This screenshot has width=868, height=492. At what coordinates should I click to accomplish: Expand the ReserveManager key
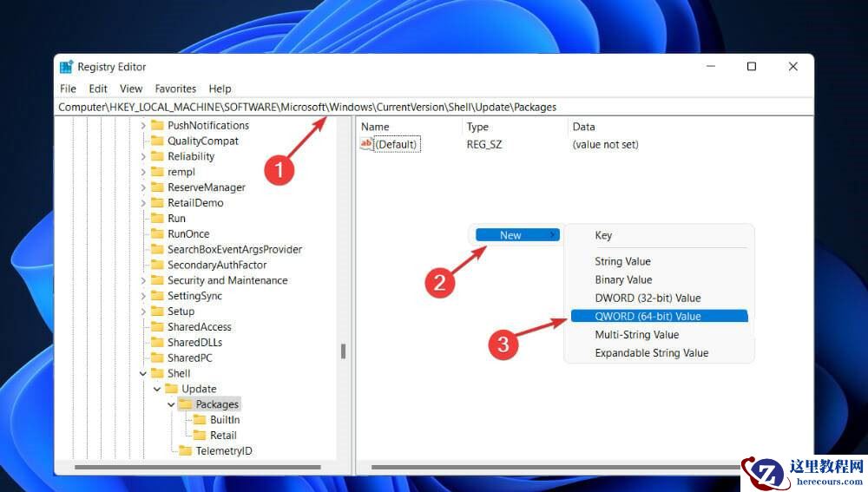pyautogui.click(x=143, y=187)
